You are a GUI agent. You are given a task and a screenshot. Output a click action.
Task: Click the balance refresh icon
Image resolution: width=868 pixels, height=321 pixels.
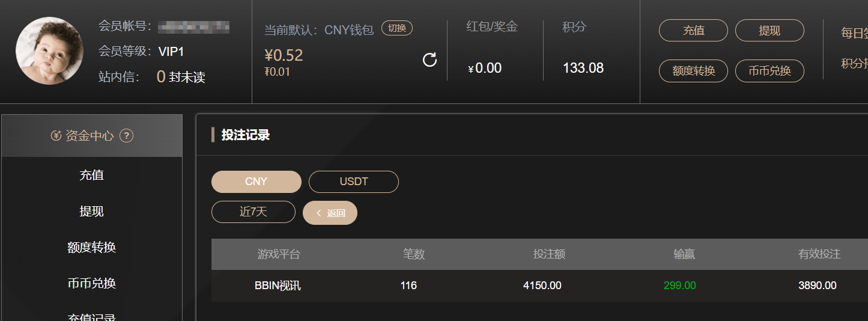click(429, 60)
